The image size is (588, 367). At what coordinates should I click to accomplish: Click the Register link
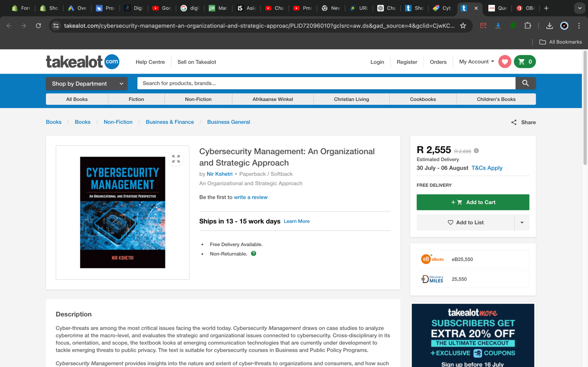(x=407, y=62)
